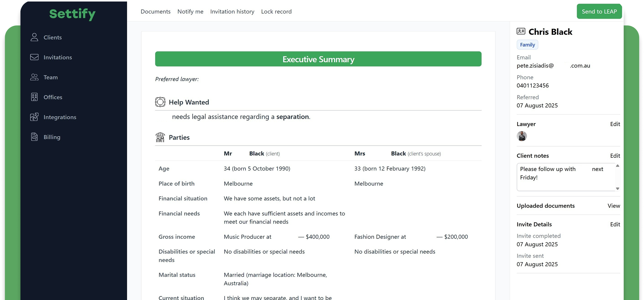Click the Family tag badge

pyautogui.click(x=527, y=45)
